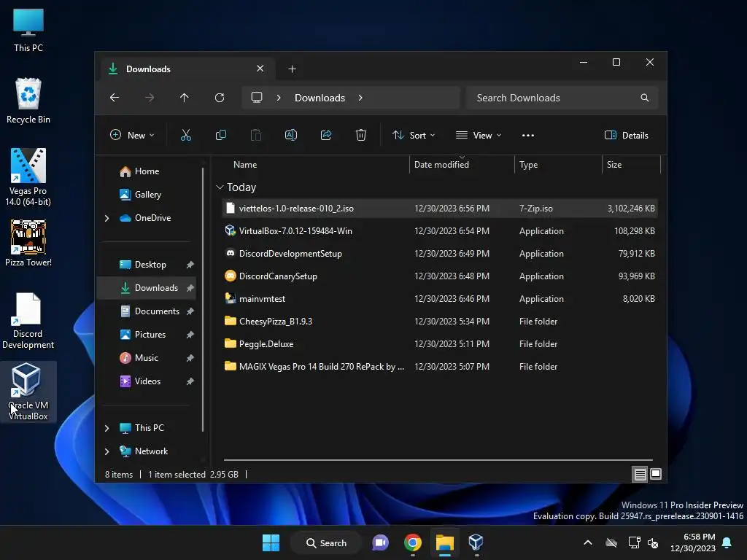Open Home in navigation pane
747x560 pixels.
tap(147, 171)
